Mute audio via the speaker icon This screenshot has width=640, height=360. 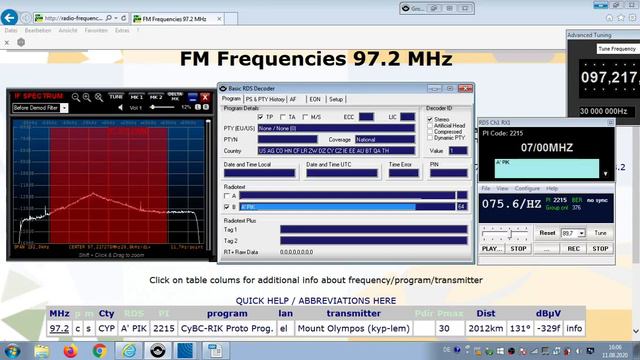tap(120, 107)
